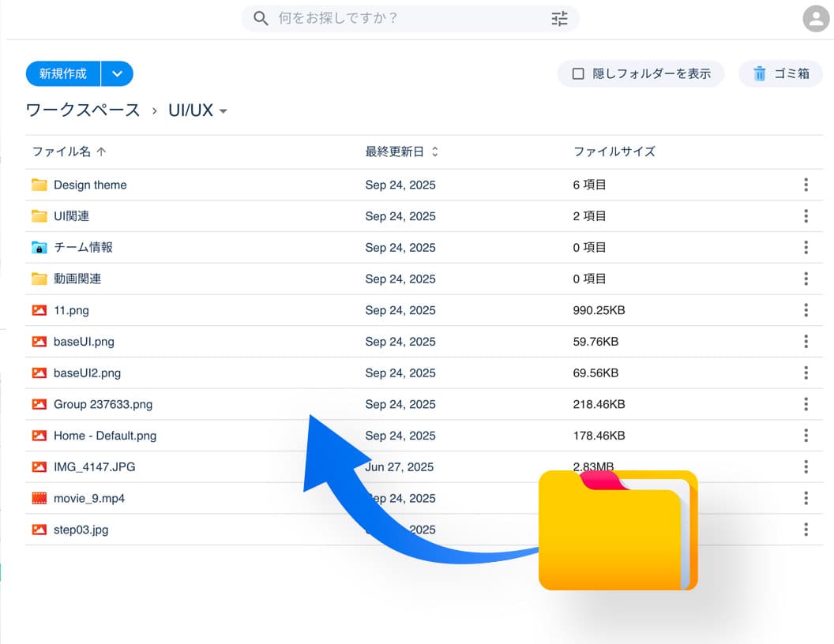Open more options for 動画関連 folder
This screenshot has height=644, width=834.
click(806, 279)
